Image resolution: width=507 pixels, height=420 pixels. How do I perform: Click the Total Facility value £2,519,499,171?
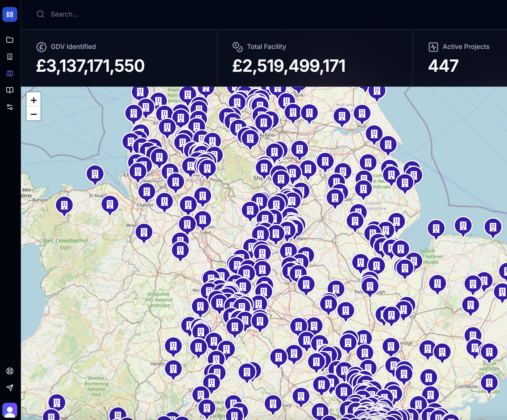click(x=289, y=66)
